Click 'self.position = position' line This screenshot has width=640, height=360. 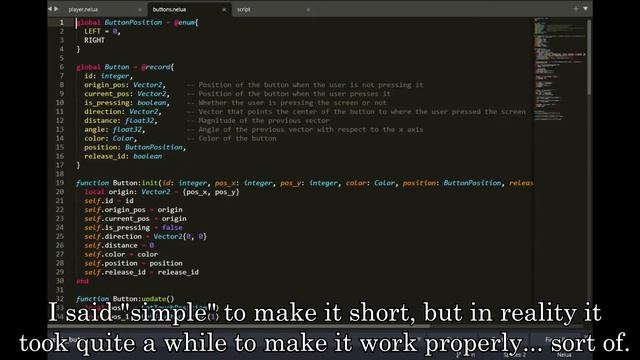(133, 263)
